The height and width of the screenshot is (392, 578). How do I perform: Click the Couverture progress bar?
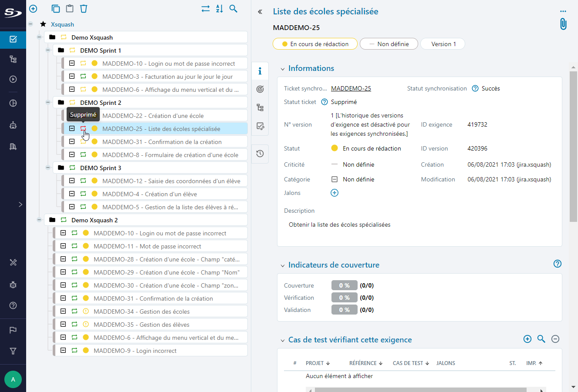[x=344, y=285]
